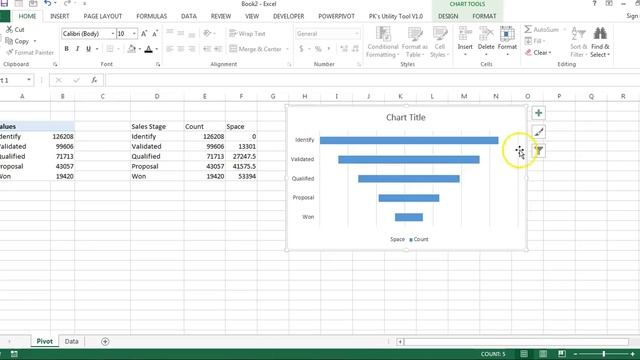Click the Insert cells icon
This screenshot has height=360, width=640.
pyautogui.click(x=465, y=33)
